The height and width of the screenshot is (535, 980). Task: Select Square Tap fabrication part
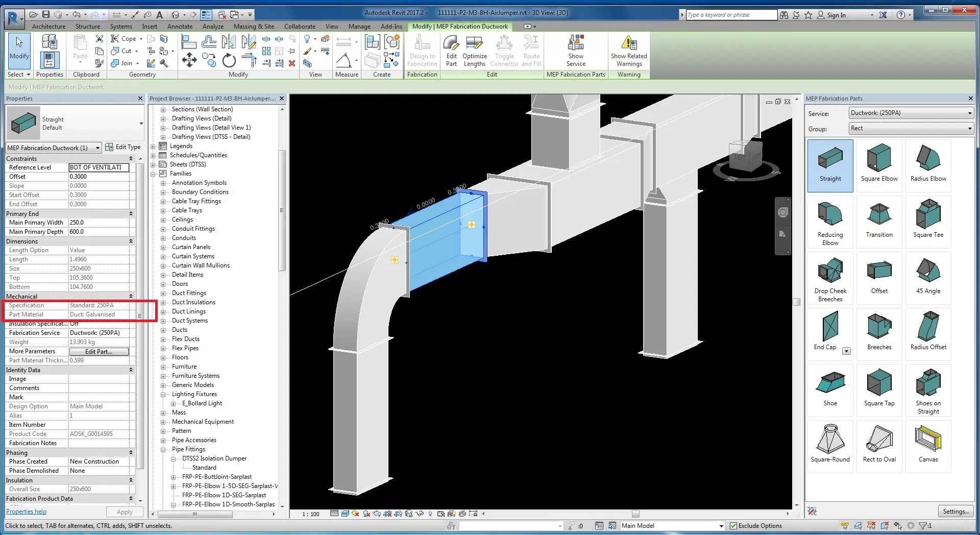(x=879, y=391)
